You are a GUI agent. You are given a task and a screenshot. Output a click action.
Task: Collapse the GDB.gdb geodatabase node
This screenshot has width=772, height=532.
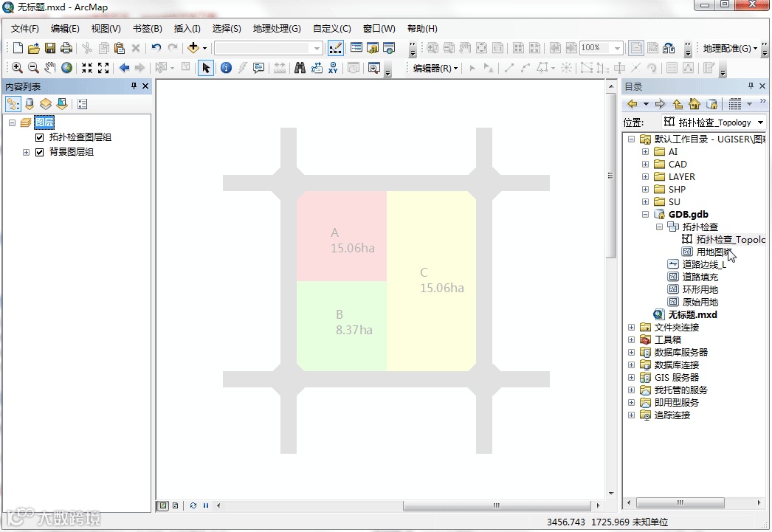click(x=645, y=214)
